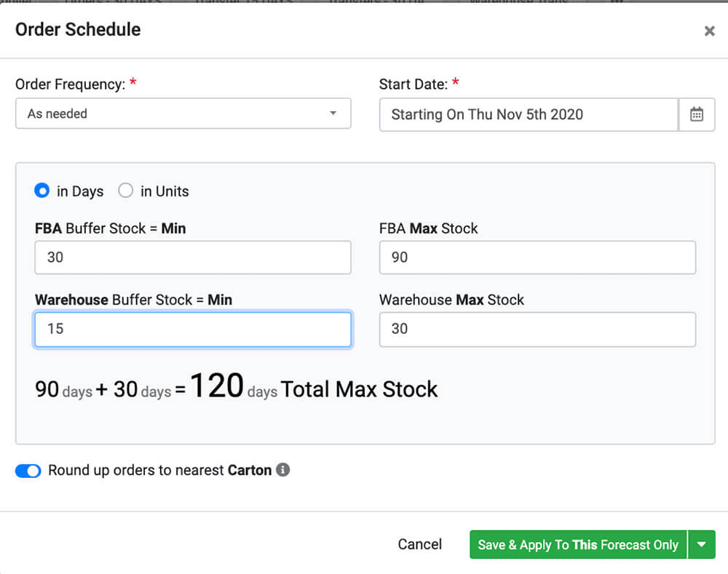Click the Warehouse Max Stock field
The height and width of the screenshot is (574, 728).
click(x=537, y=330)
